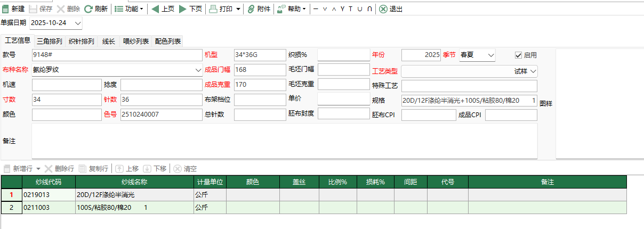Screen dimensions: 644x229
Task: Click the 寸数 field with 34
Action: (66, 100)
